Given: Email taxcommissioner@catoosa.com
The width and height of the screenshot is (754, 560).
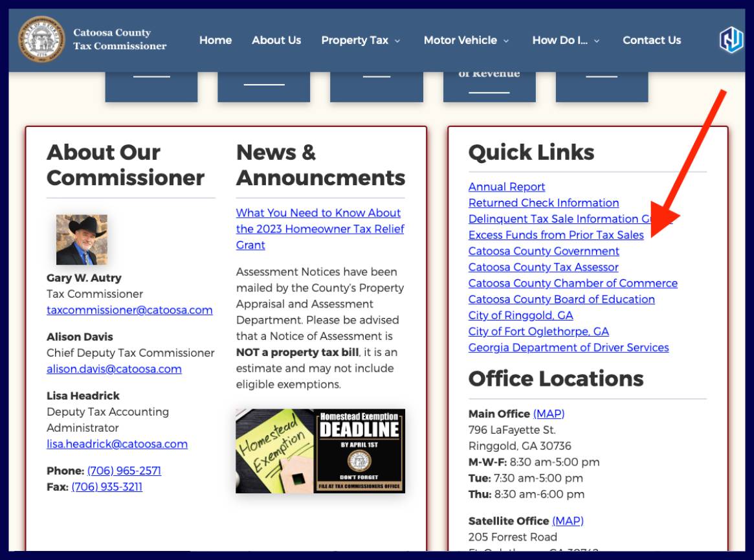Looking at the screenshot, I should point(129,310).
